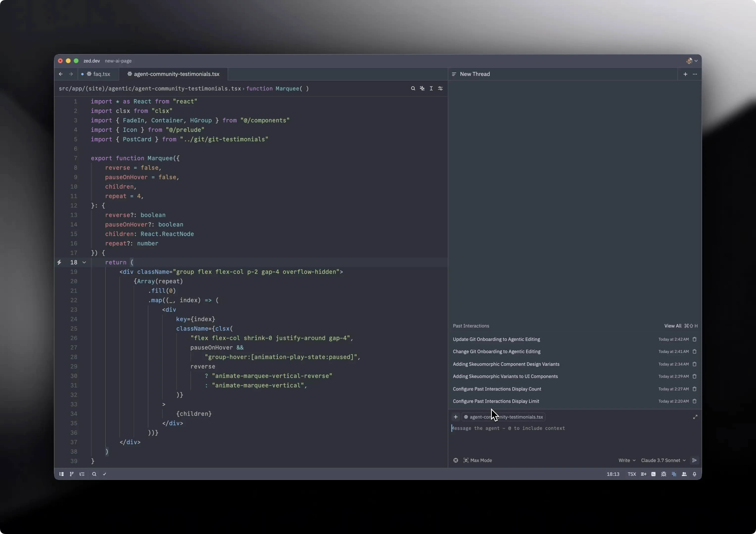Open the outline panel icon
756x534 pixels.
82,474
